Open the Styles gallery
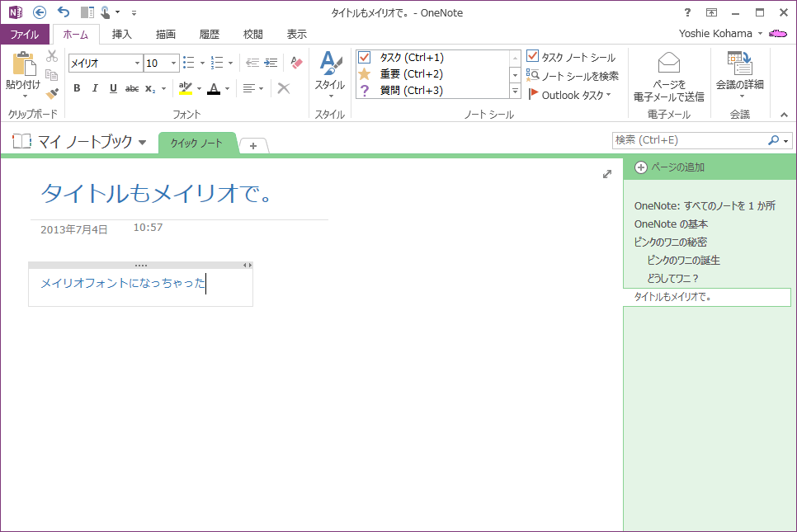797x532 pixels. coord(330,75)
